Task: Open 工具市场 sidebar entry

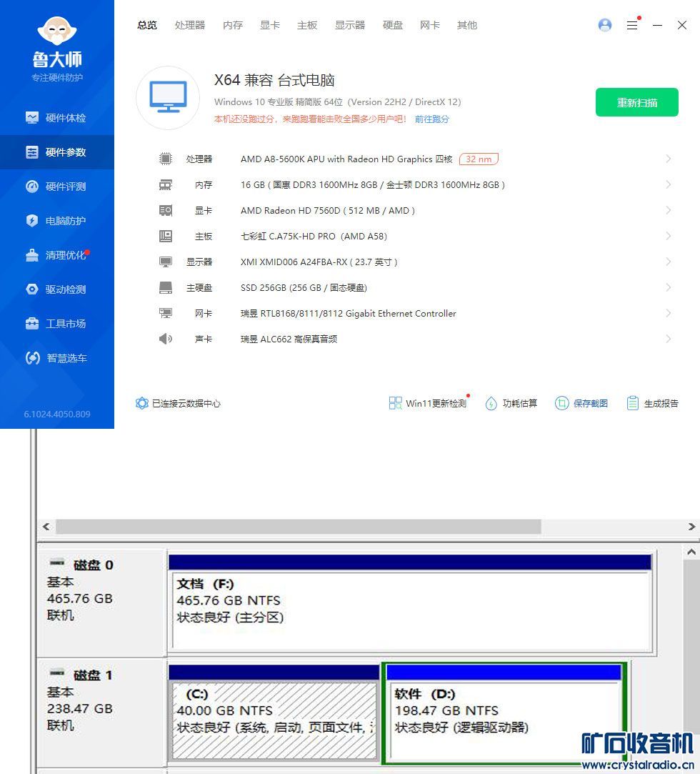Action: (x=56, y=324)
